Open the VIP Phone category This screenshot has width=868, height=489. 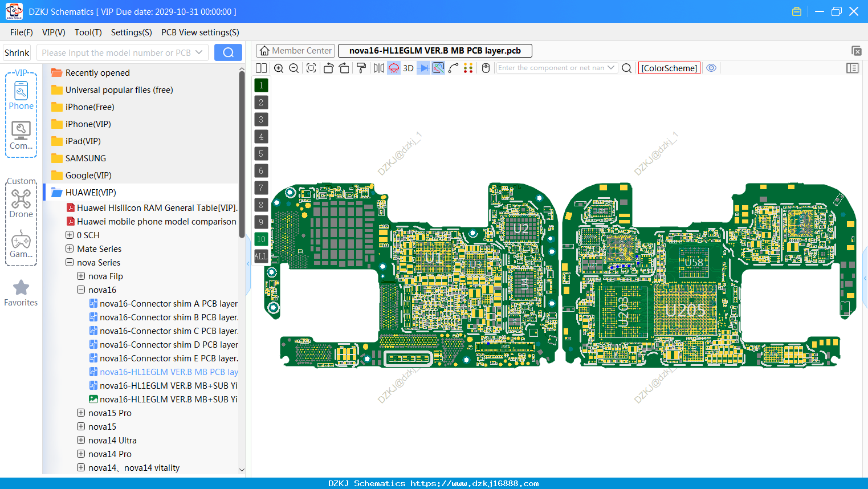tap(21, 95)
